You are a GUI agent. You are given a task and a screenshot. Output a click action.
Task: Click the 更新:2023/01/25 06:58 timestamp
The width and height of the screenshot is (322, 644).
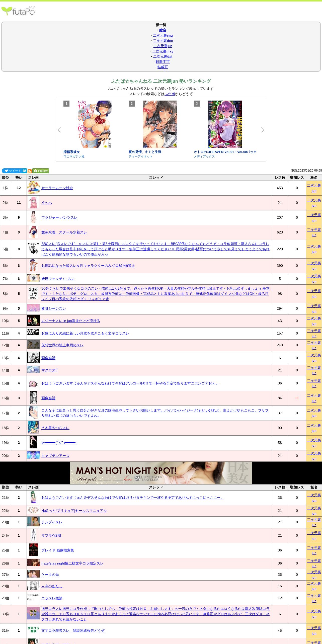[306, 171]
